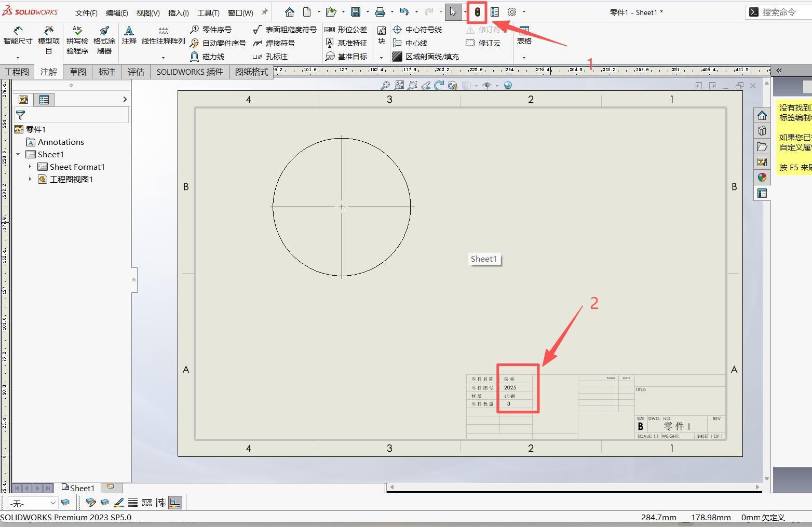812x527 pixels.
Task: Add Datum Target (基准目标)
Action: coord(346,57)
